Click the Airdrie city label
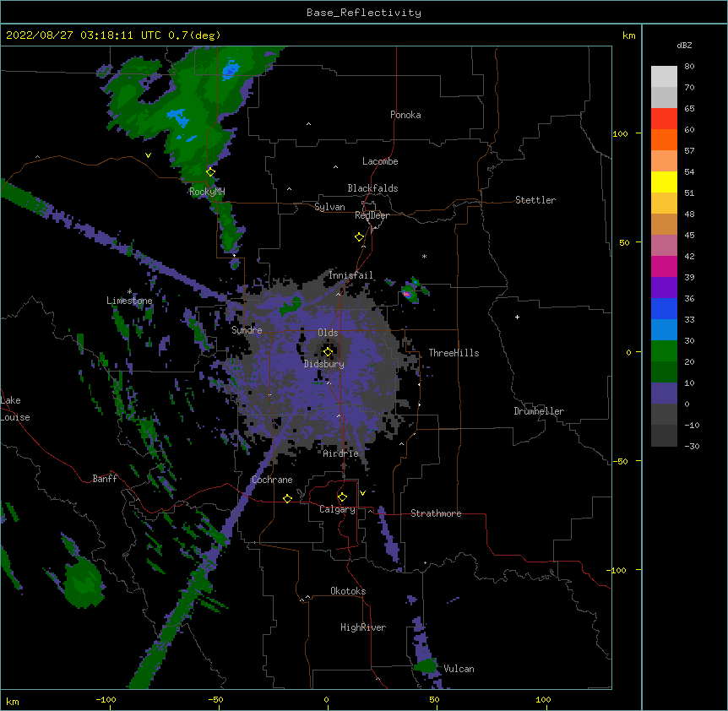The image size is (728, 711). (x=340, y=453)
